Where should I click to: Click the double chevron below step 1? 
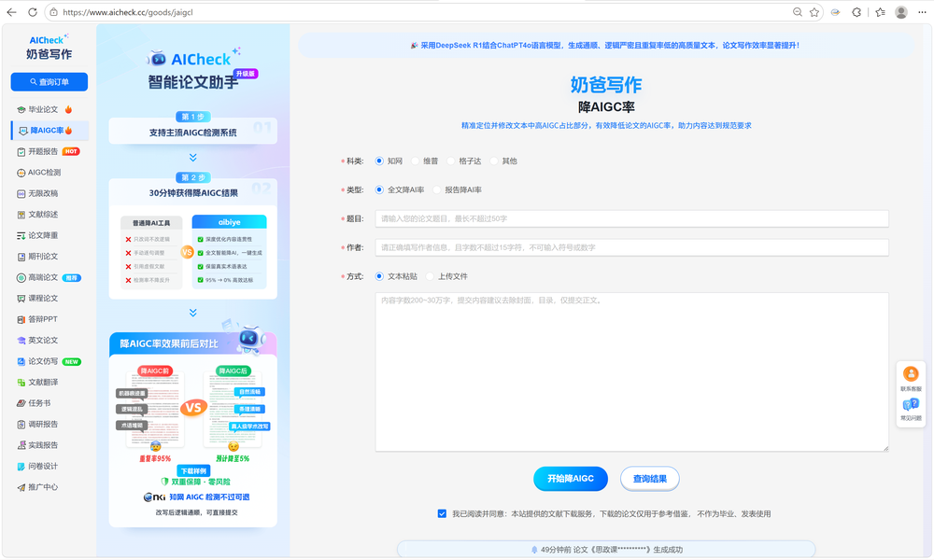[193, 158]
